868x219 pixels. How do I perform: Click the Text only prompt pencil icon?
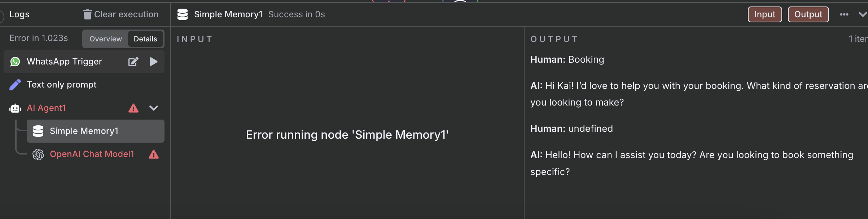pyautogui.click(x=15, y=85)
